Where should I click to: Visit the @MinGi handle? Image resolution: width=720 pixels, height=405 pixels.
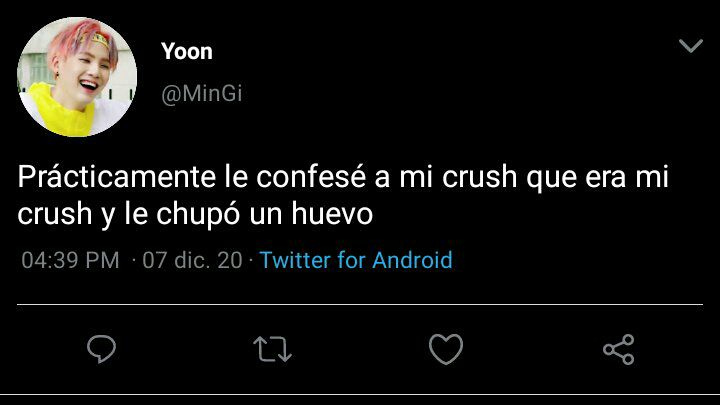tap(202, 94)
